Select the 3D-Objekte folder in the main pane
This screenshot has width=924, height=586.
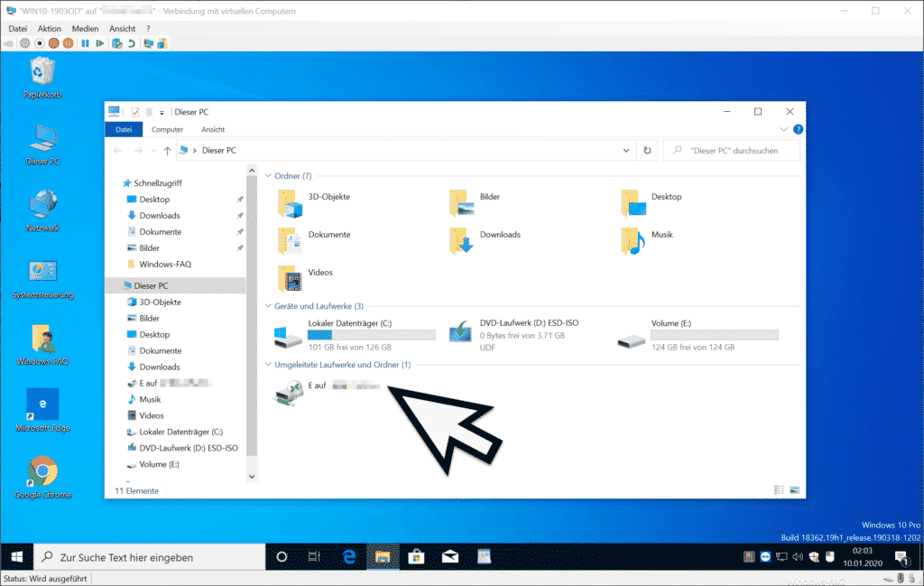[x=314, y=203]
